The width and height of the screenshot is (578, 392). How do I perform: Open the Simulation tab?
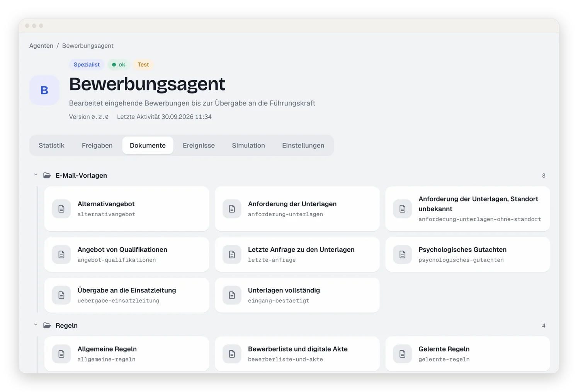tap(248, 146)
